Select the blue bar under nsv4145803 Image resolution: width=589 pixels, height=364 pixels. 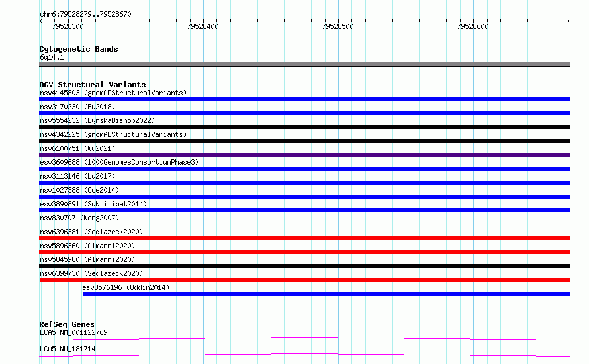tap(304, 99)
